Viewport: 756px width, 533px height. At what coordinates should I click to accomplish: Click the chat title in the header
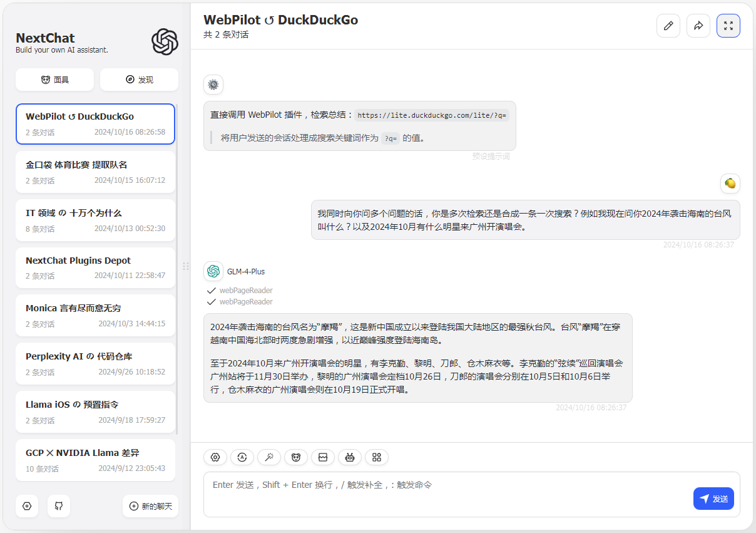click(x=281, y=19)
